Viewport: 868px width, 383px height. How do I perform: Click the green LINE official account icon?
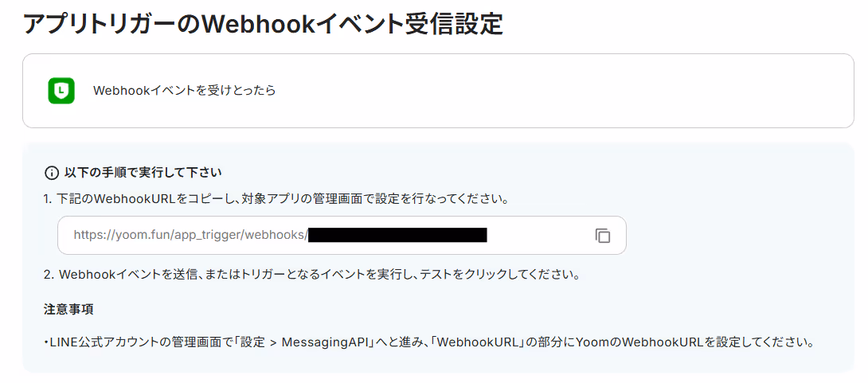61,91
